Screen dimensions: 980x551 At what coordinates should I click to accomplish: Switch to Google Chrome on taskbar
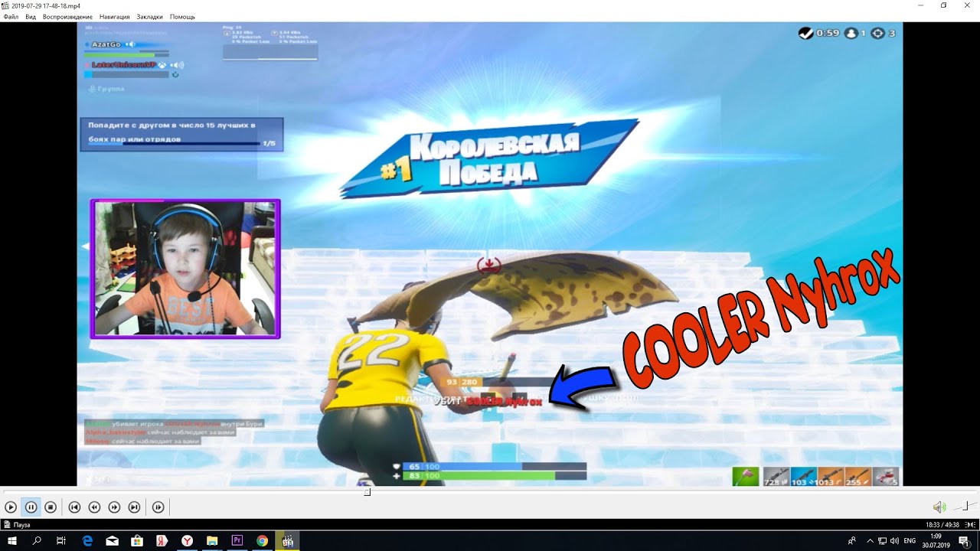coord(262,541)
